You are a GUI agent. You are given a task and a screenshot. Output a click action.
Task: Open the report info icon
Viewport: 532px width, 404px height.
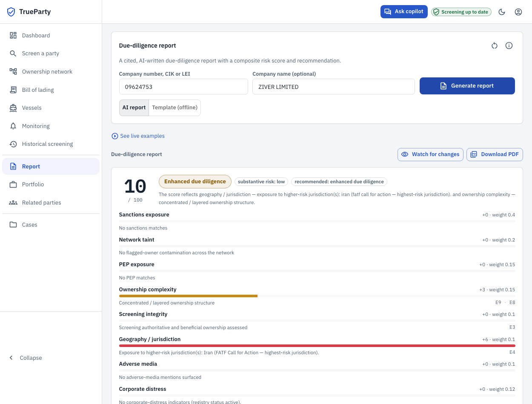pos(509,46)
